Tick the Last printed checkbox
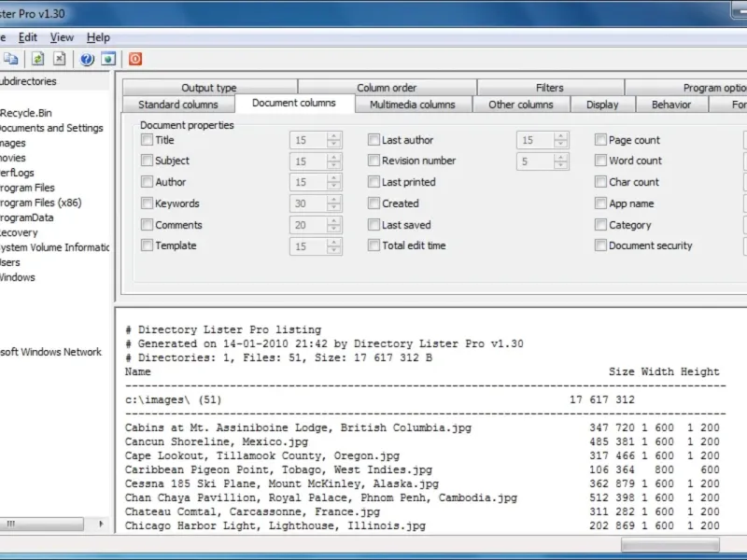This screenshot has height=560, width=747. pos(374,181)
